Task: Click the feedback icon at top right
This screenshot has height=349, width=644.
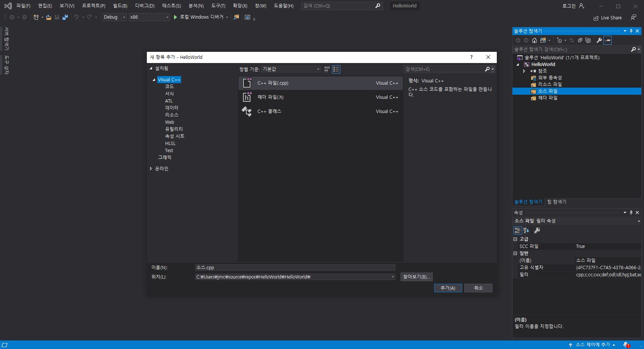Action: [x=633, y=18]
